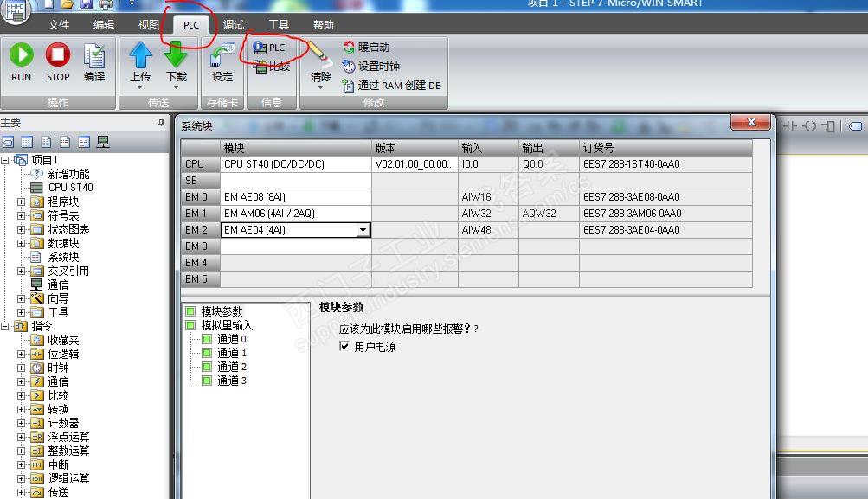
Task: Select 通道 2 checkbox
Action: (207, 366)
